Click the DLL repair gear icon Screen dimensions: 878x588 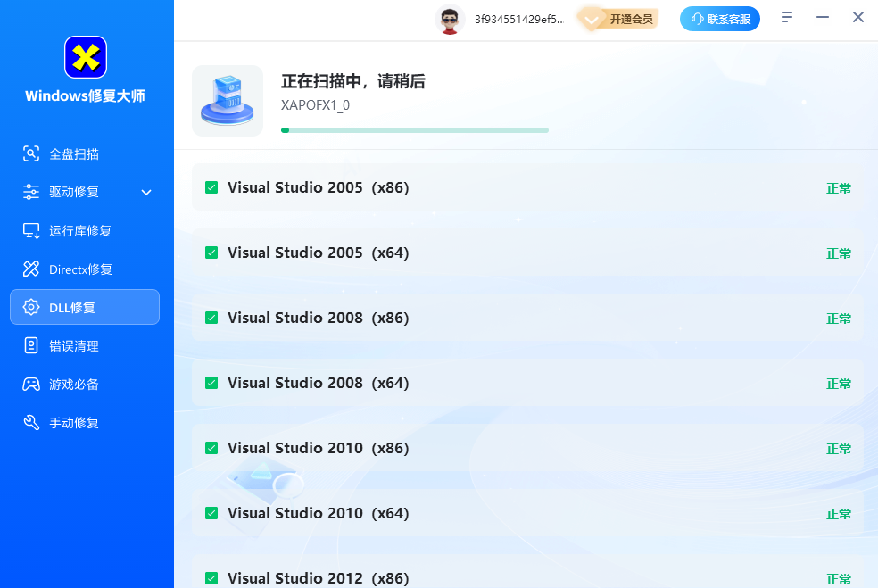pyautogui.click(x=31, y=307)
